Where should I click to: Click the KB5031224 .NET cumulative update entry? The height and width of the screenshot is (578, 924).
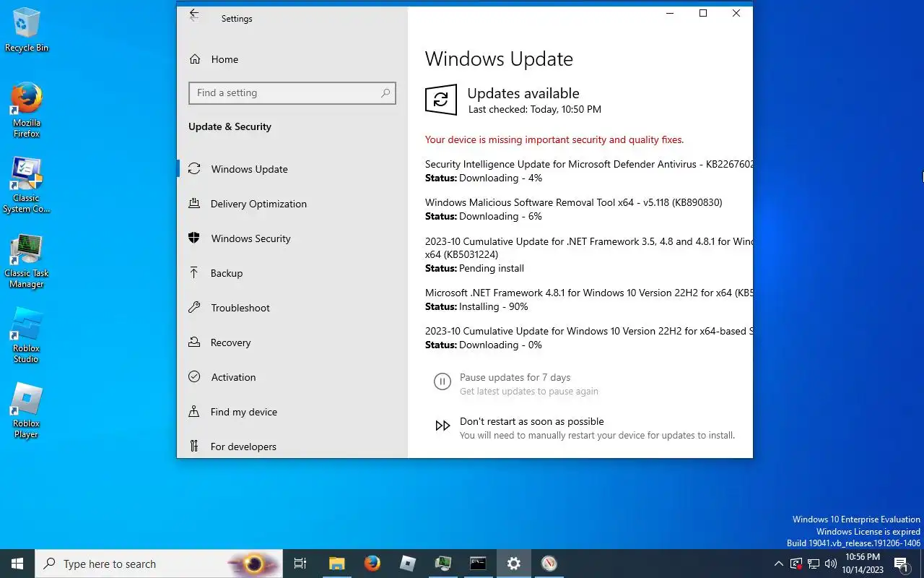click(588, 254)
